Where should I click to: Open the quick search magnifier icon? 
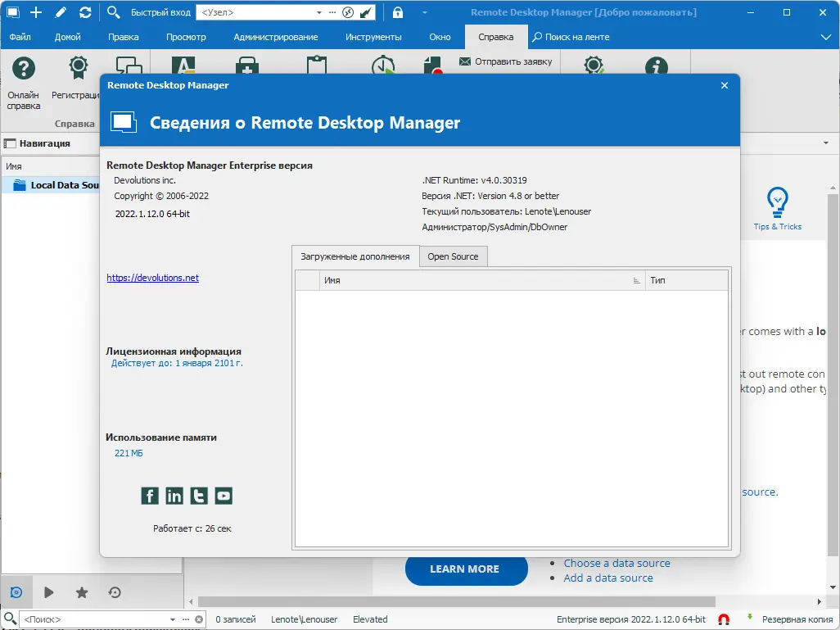(x=115, y=12)
